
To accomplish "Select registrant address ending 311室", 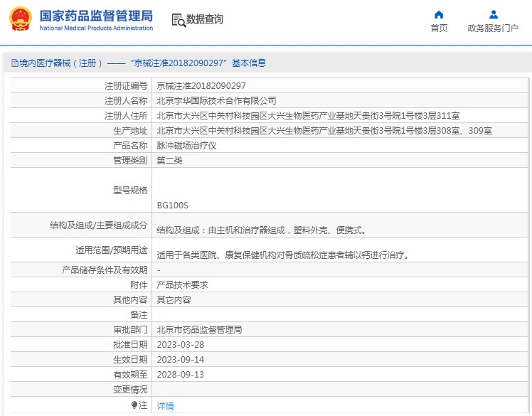I will [308, 116].
